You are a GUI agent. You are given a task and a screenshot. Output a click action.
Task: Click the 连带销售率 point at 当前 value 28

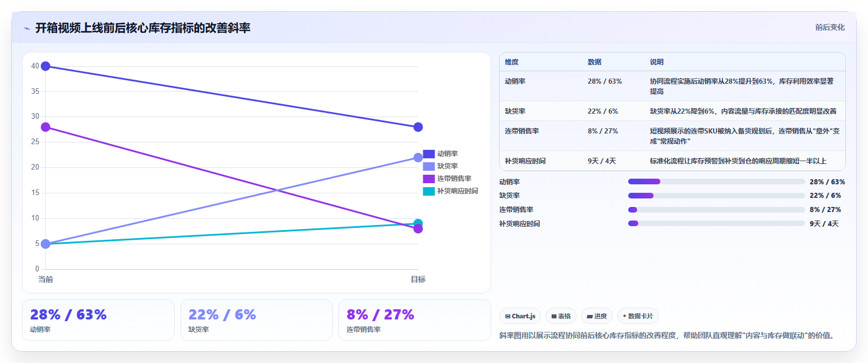[45, 127]
